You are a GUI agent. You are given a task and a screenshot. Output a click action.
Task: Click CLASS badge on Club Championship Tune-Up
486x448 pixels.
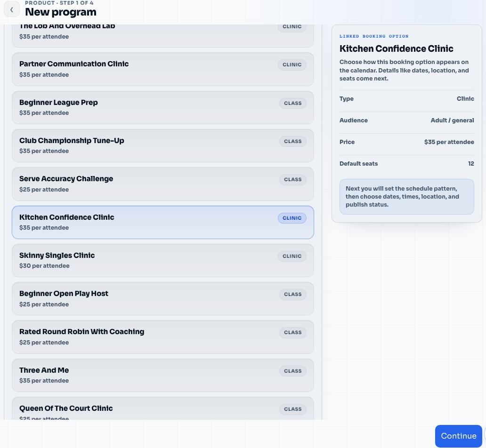point(292,141)
